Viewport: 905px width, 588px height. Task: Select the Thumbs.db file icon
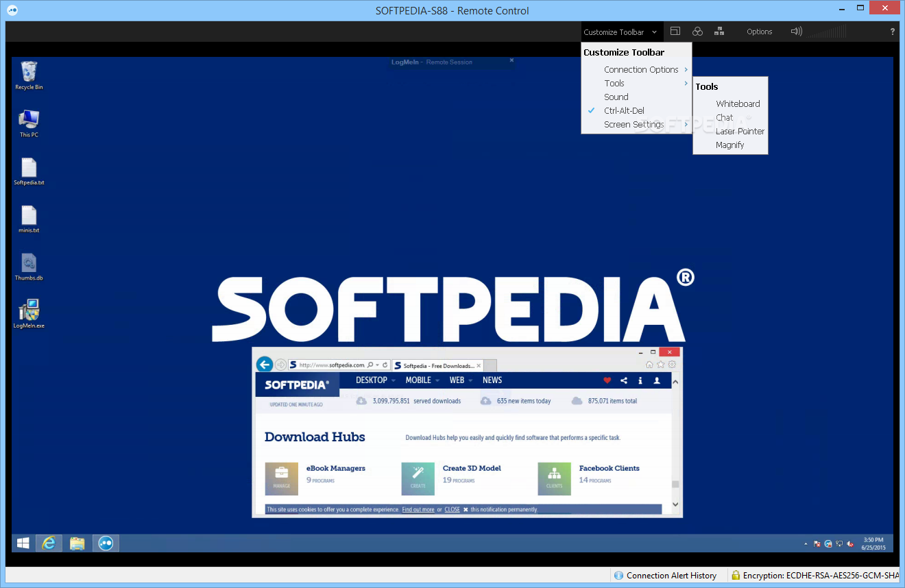click(x=29, y=267)
